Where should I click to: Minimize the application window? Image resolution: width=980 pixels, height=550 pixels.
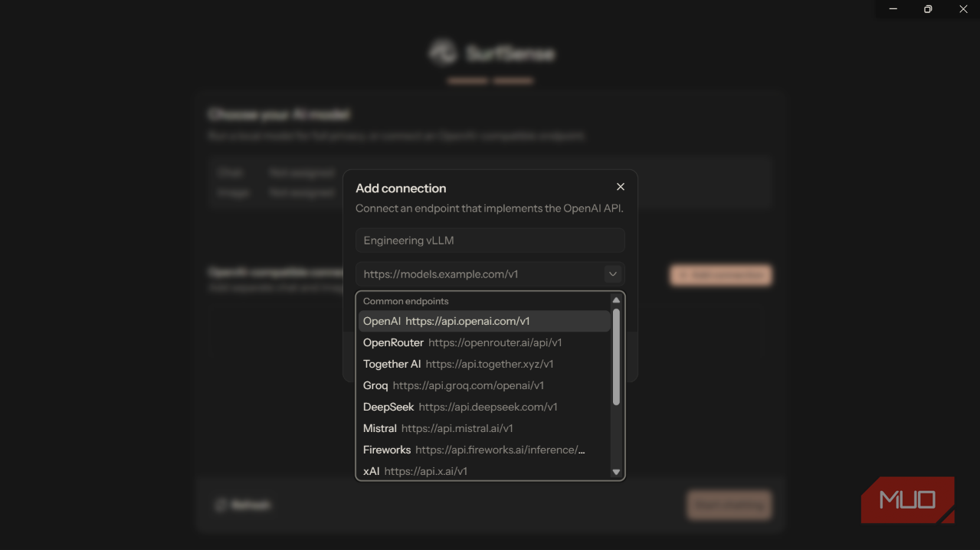coord(893,9)
